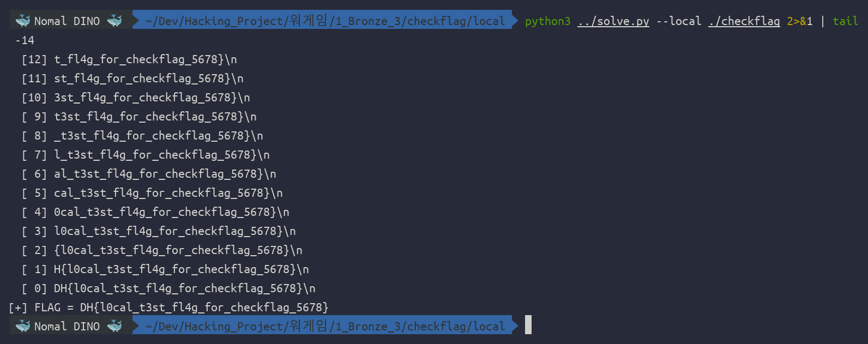Click the 2>&1 redirection text
Viewport: 868px width, 344px height.
tap(800, 21)
